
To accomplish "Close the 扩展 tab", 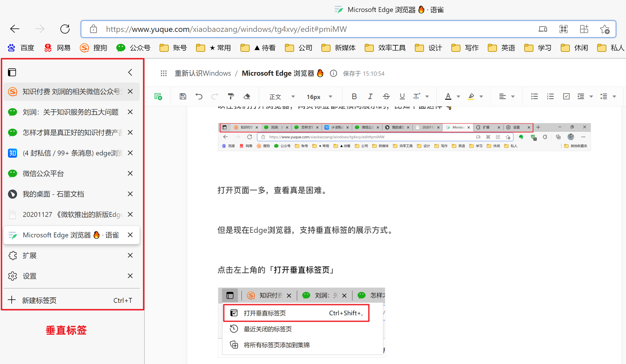I will tap(130, 256).
